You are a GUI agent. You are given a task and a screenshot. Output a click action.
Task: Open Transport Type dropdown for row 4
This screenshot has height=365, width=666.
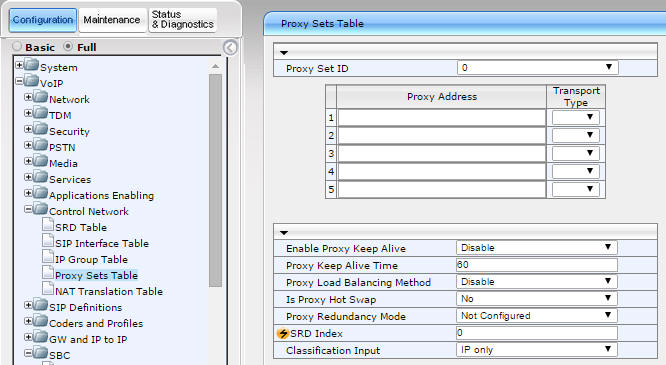(576, 171)
